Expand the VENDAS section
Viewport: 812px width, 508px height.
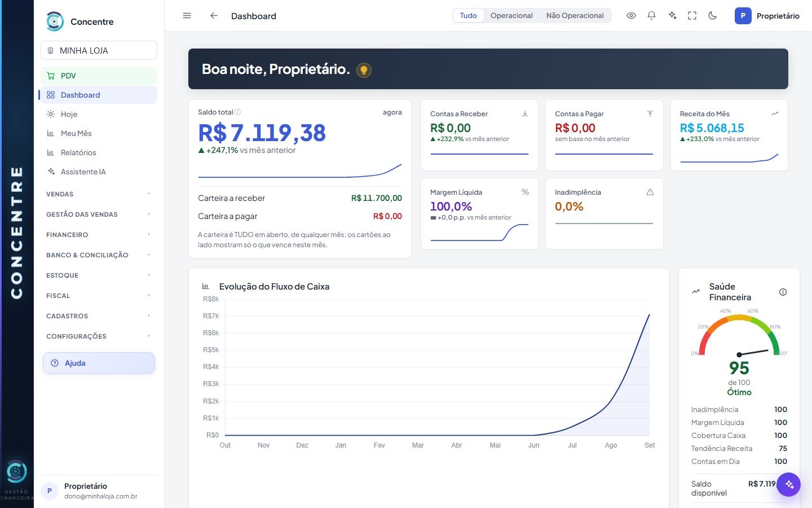pyautogui.click(x=99, y=194)
